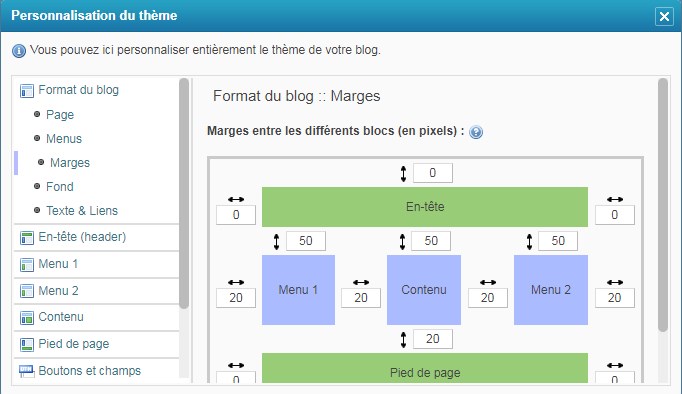Viewport: 682px width, 394px height.
Task: Click the En-tête (header) layout icon
Action: [27, 238]
